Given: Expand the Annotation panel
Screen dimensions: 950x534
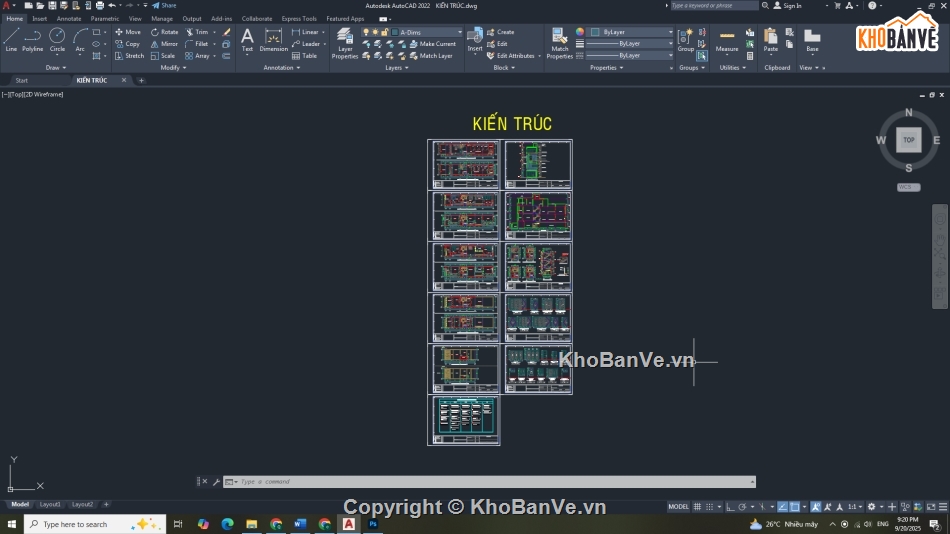Looking at the screenshot, I should point(282,68).
